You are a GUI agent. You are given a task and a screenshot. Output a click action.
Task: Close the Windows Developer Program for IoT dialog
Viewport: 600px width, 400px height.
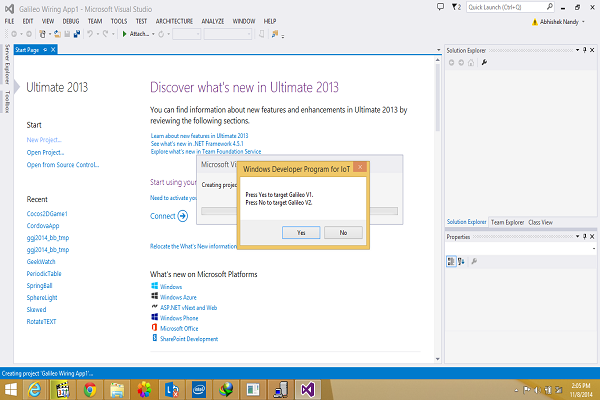360,167
